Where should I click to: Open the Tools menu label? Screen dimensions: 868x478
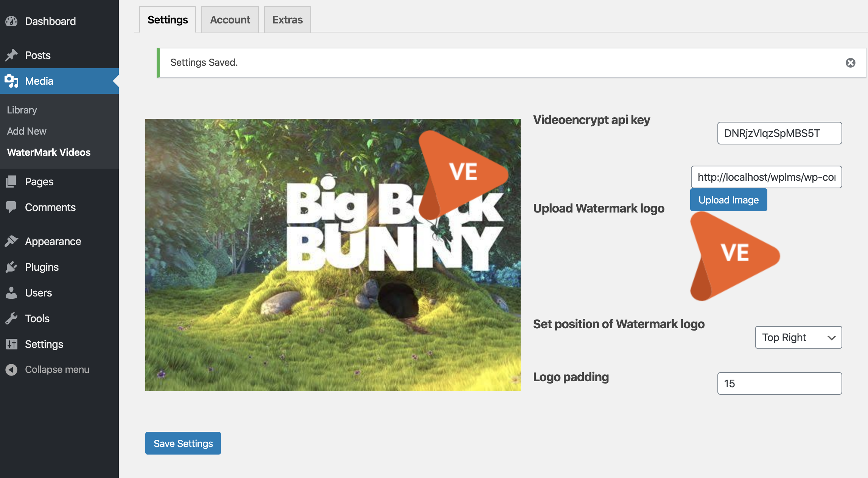pos(37,318)
